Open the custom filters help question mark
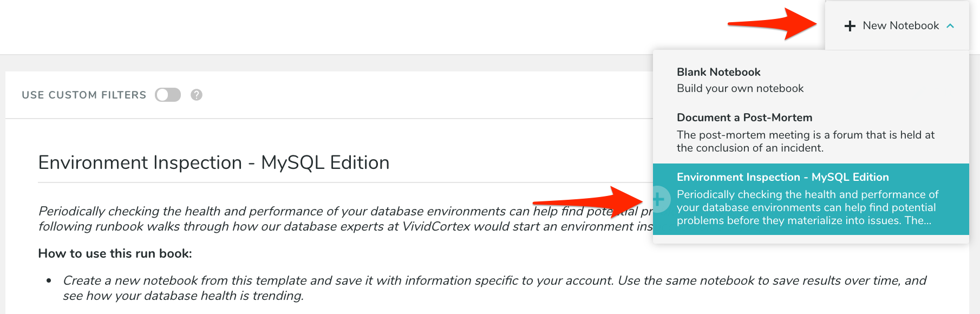Screen dimensions: 980x314 197,95
